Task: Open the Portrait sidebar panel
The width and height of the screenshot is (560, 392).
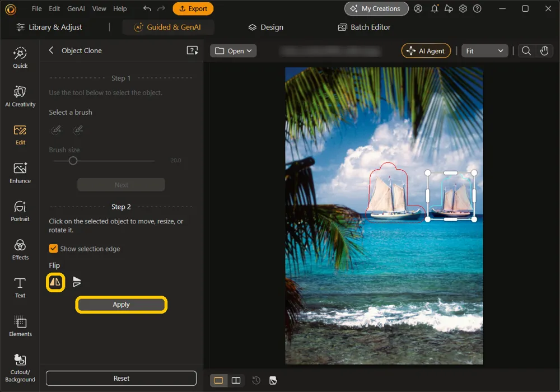Action: pyautogui.click(x=20, y=211)
